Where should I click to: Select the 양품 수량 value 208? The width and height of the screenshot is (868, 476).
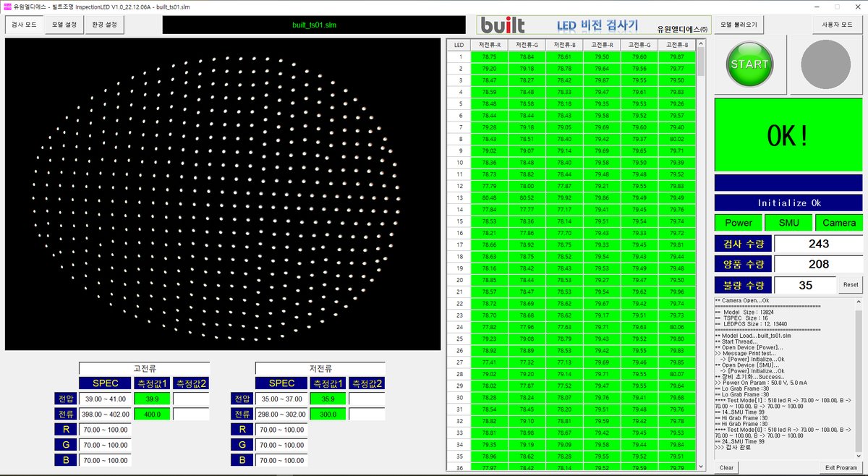818,264
